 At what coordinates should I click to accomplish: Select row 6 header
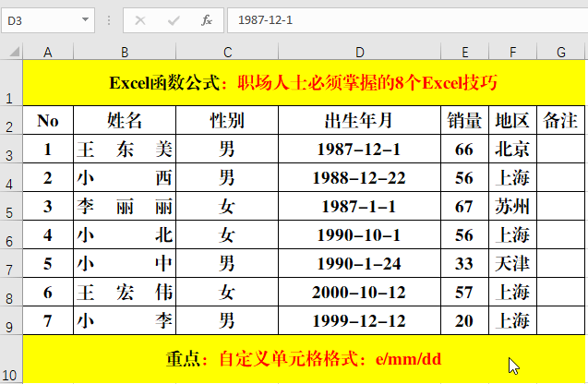click(11, 234)
